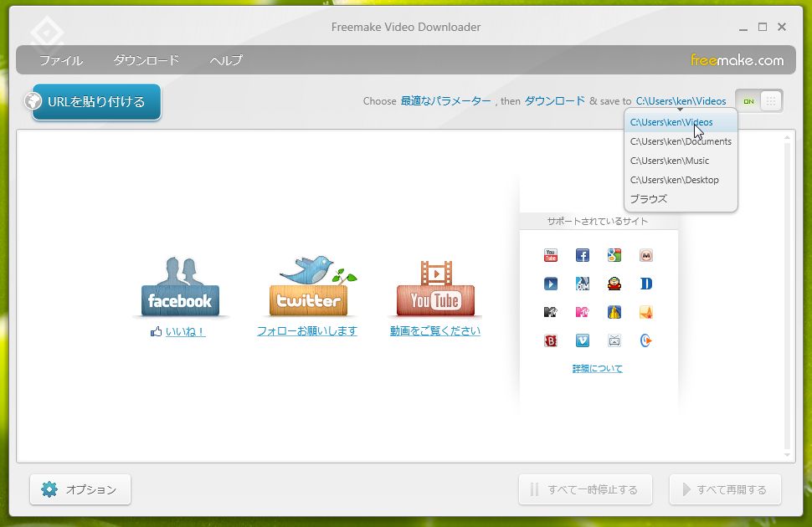Choose ブラウズ to browse for folder
This screenshot has height=527, width=812.
[681, 199]
